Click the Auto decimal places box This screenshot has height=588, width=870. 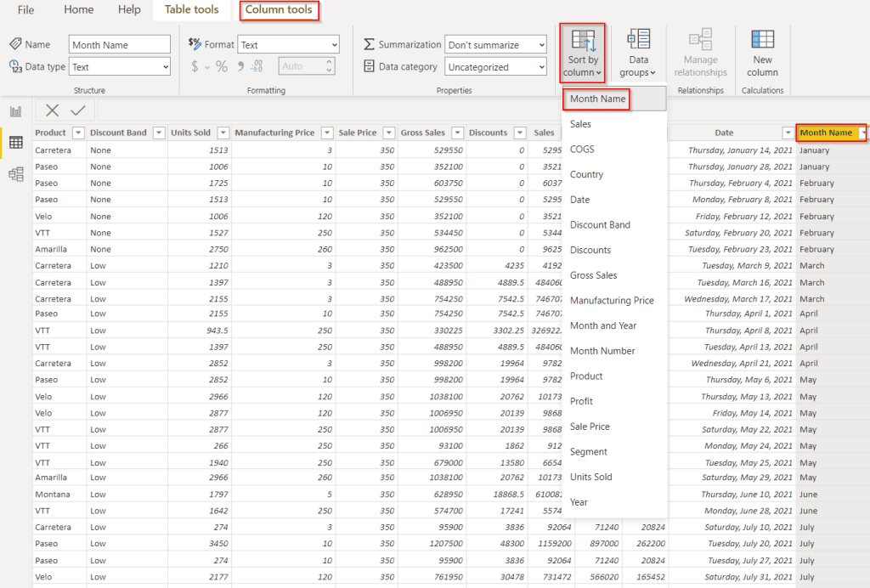306,66
